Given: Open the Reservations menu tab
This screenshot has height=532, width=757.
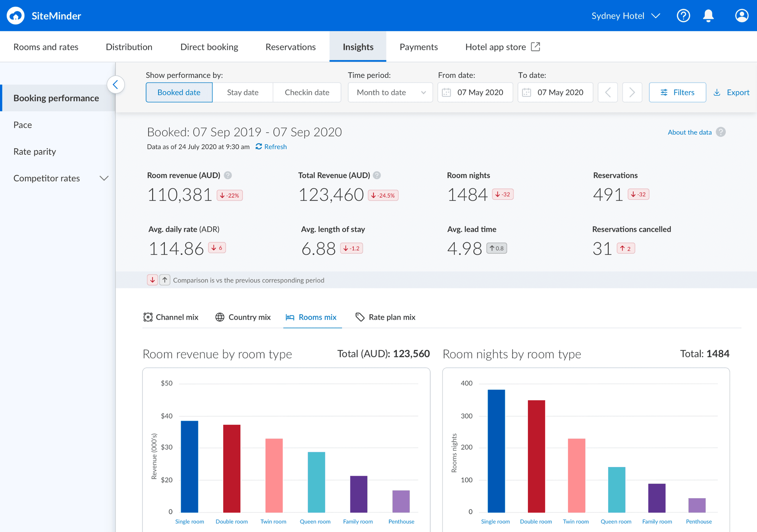Looking at the screenshot, I should pos(290,47).
